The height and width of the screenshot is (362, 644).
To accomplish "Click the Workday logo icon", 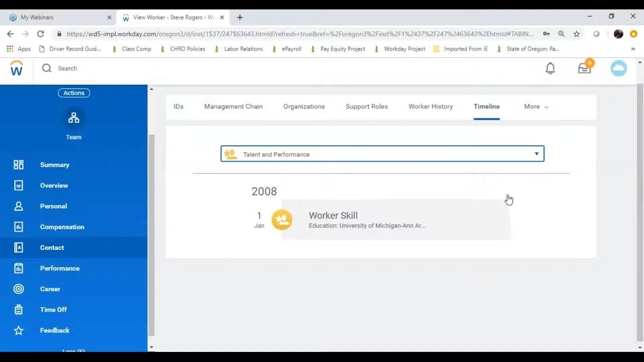I will [x=17, y=68].
